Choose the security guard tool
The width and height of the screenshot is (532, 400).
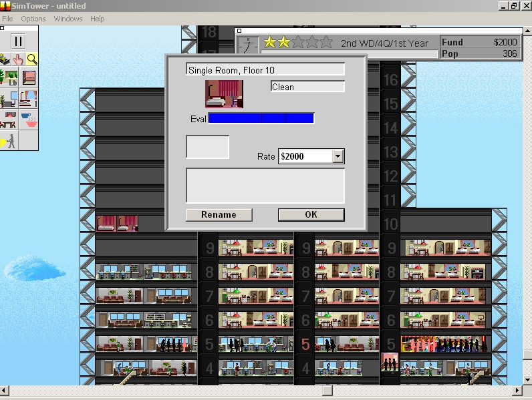[9, 141]
